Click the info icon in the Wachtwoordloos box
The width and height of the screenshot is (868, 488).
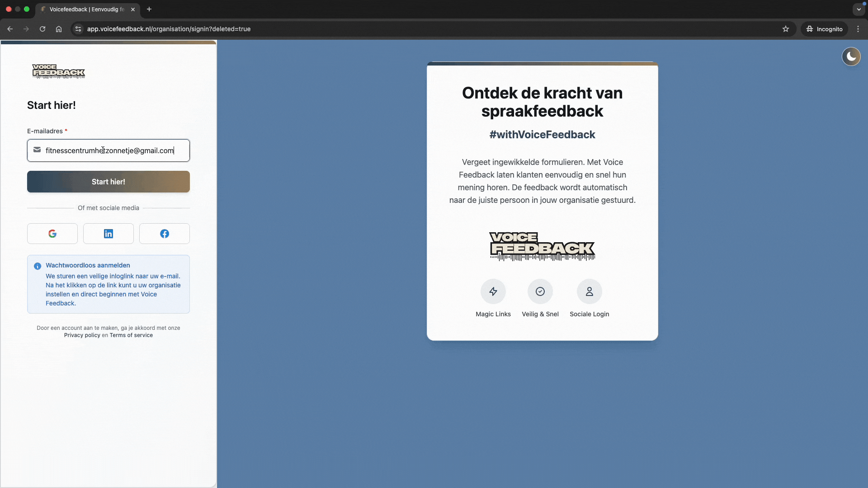pyautogui.click(x=38, y=266)
